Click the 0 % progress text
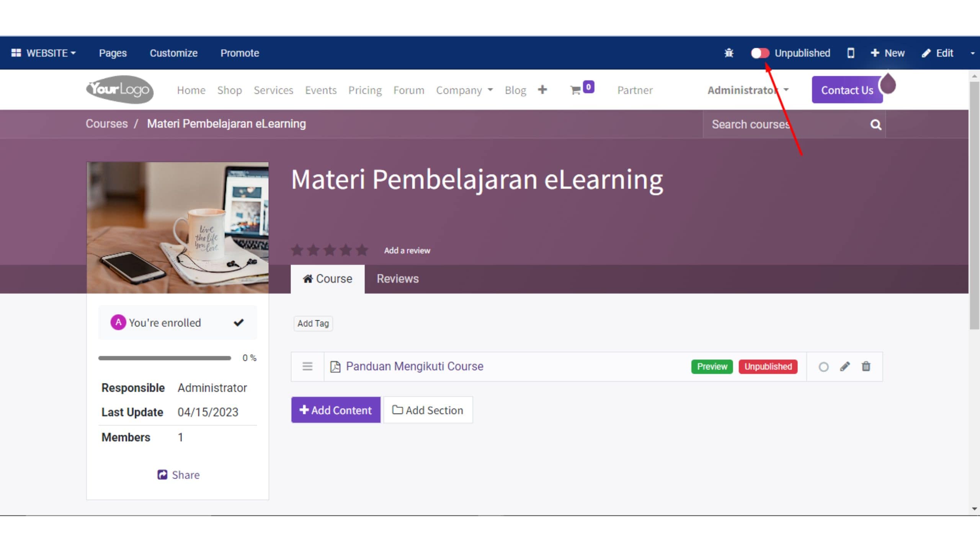Viewport: 980px width, 551px height. tap(249, 358)
